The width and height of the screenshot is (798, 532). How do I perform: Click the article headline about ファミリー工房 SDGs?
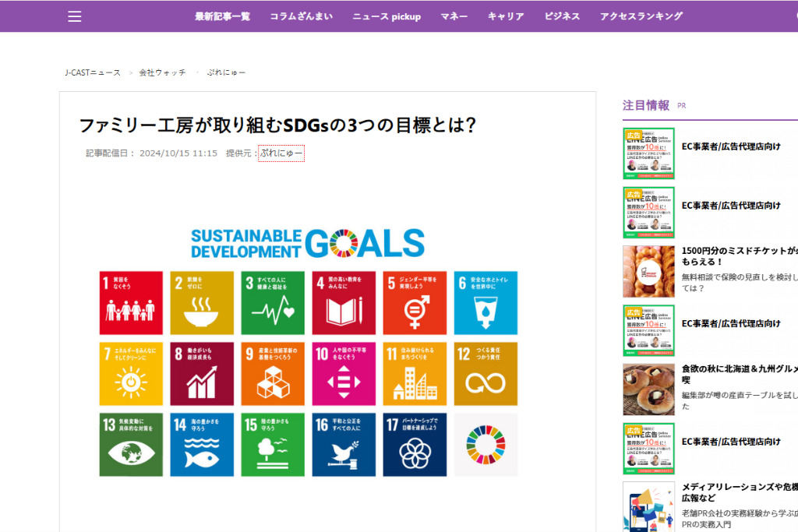point(277,125)
